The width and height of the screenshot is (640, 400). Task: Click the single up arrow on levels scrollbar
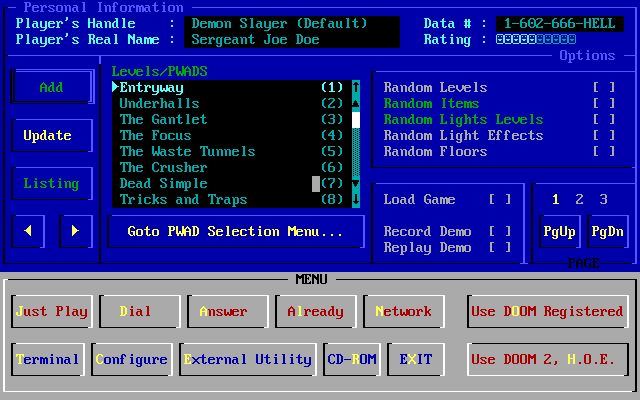[356, 103]
